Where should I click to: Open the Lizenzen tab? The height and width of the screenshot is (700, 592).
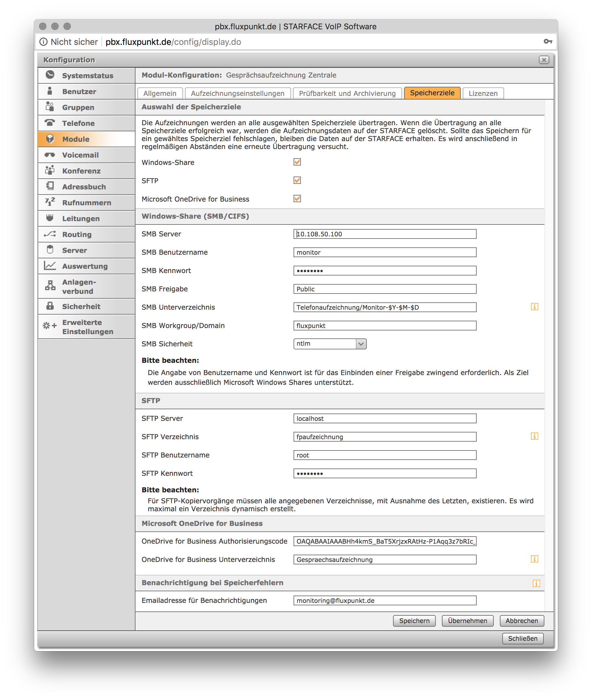tap(483, 93)
